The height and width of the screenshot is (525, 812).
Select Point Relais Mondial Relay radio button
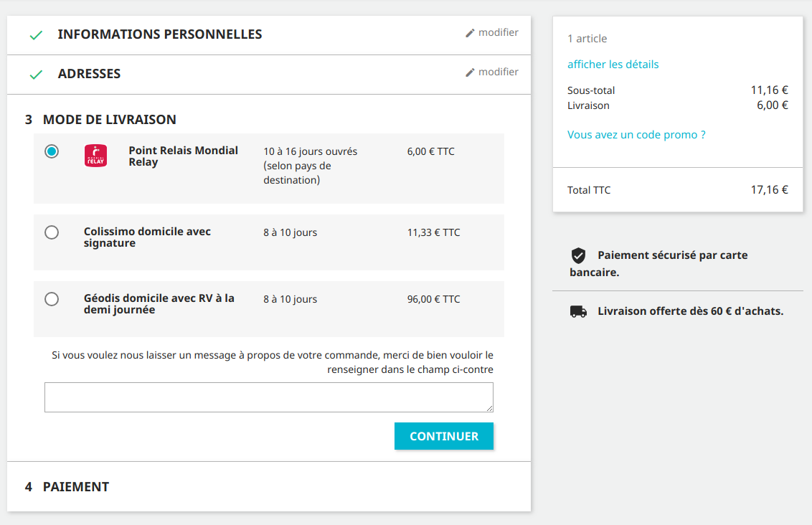coord(51,151)
